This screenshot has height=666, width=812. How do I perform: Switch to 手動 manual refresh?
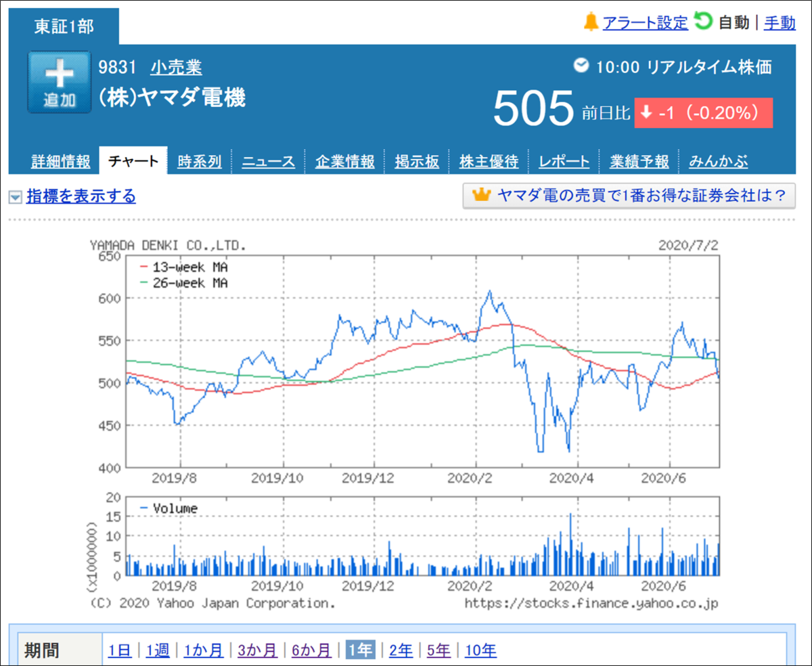(780, 22)
